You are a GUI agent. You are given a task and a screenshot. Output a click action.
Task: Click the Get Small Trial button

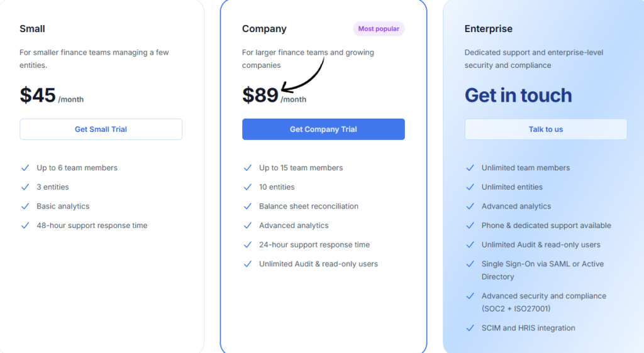tap(101, 129)
